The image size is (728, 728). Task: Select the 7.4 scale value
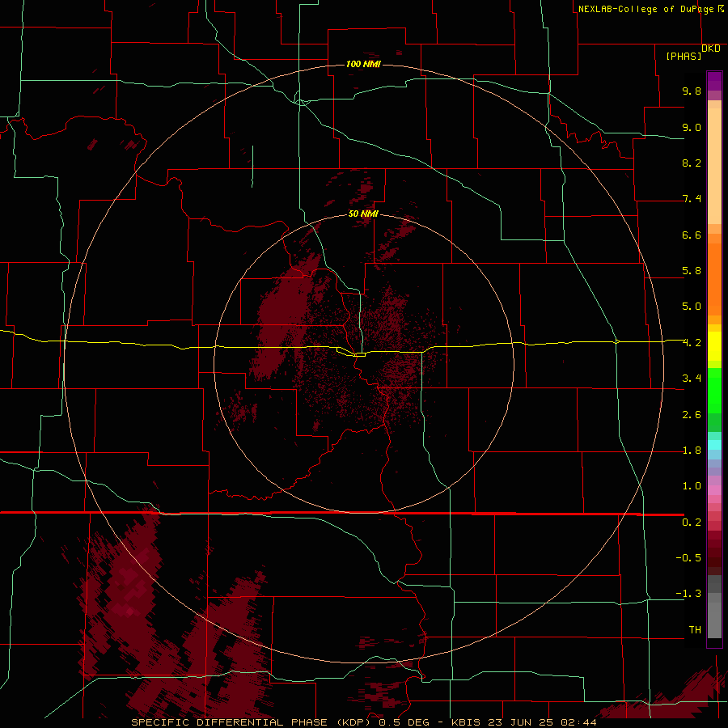(692, 199)
